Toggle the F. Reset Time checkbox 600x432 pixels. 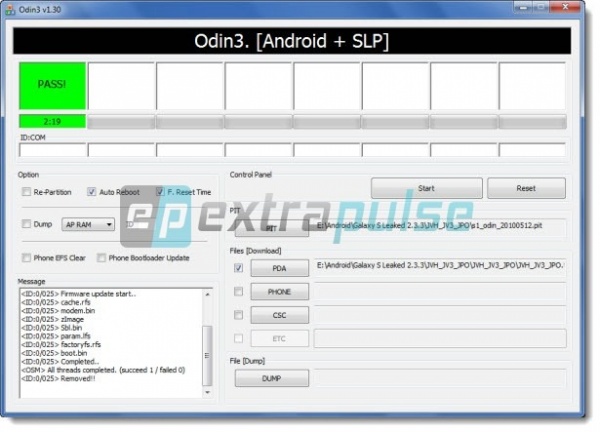tap(160, 192)
